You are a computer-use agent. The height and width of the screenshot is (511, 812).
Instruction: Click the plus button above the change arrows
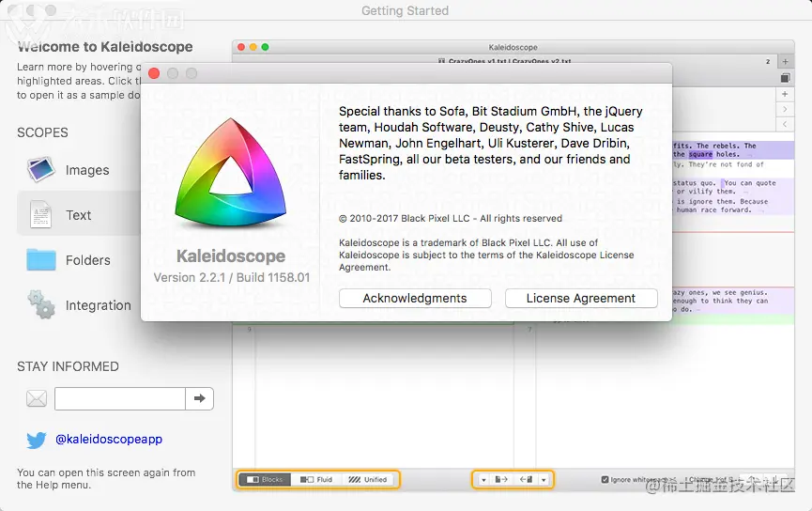click(x=785, y=94)
